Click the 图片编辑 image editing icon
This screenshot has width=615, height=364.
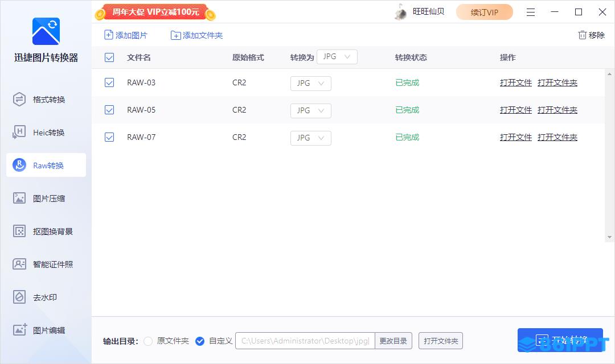coord(19,330)
